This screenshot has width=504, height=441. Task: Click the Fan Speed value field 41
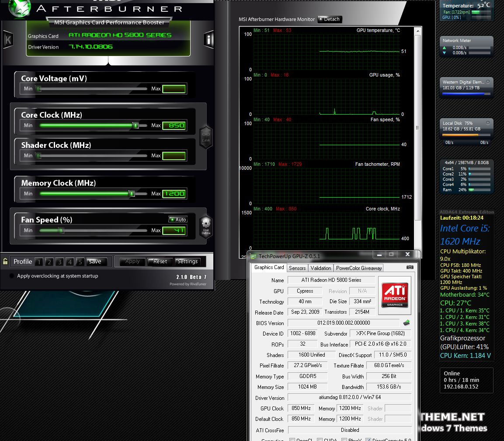[174, 230]
